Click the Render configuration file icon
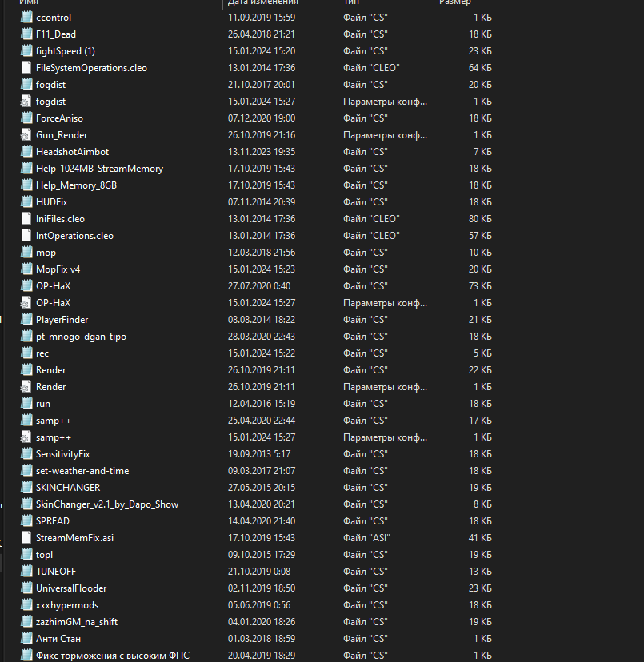The height and width of the screenshot is (662, 644). point(27,387)
